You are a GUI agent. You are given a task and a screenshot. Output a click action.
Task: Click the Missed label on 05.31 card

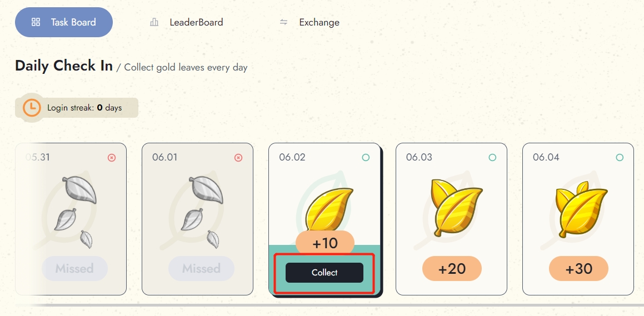click(x=74, y=269)
